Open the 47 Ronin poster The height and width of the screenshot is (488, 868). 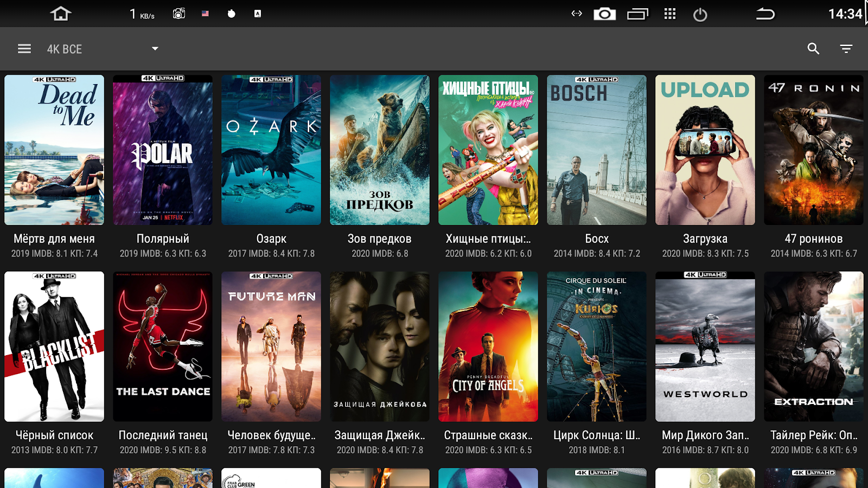814,150
